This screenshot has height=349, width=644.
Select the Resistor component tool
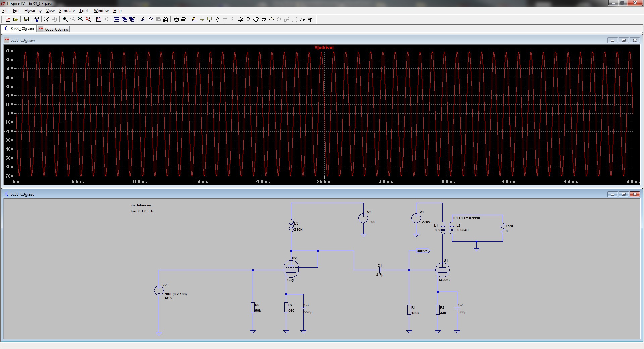[217, 19]
